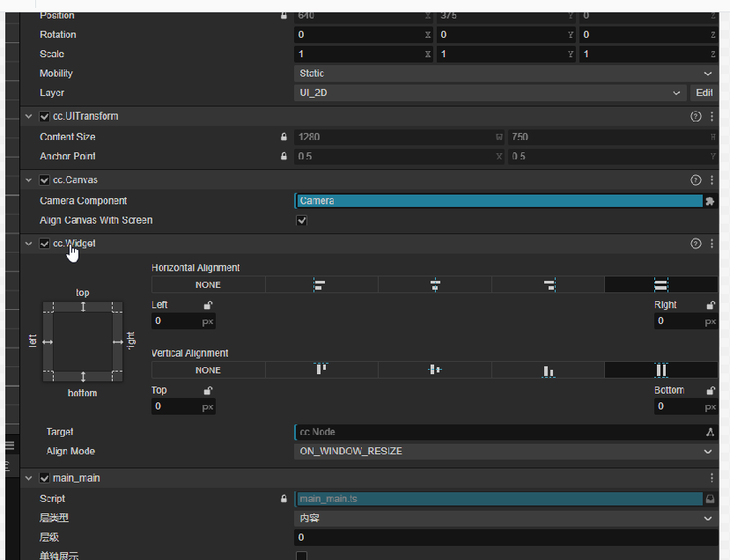Click Edit button next to Layer

click(x=704, y=93)
